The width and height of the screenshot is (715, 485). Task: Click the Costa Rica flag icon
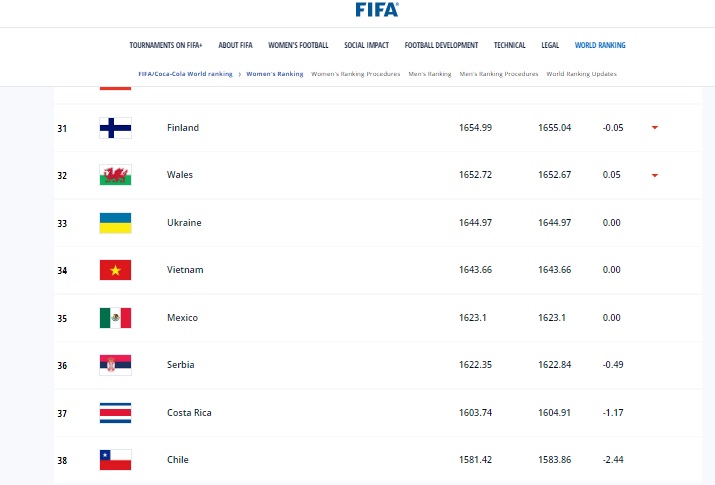click(115, 413)
